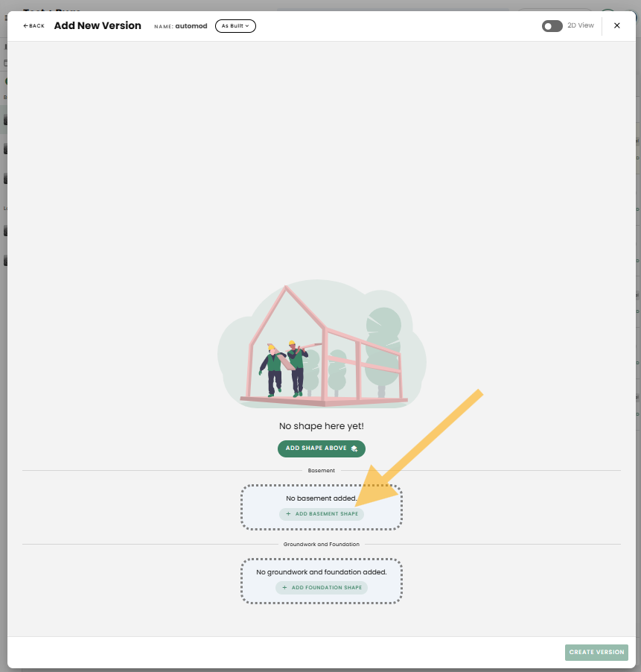
Task: Click the Basement section divider label
Action: pos(321,471)
